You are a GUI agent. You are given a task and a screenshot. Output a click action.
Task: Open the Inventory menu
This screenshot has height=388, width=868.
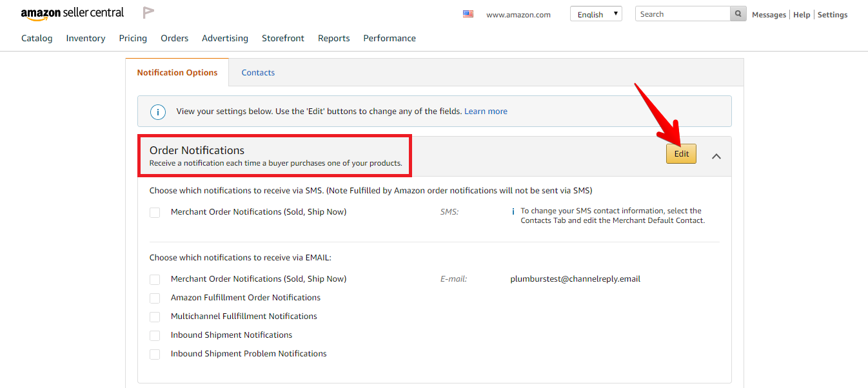(86, 38)
